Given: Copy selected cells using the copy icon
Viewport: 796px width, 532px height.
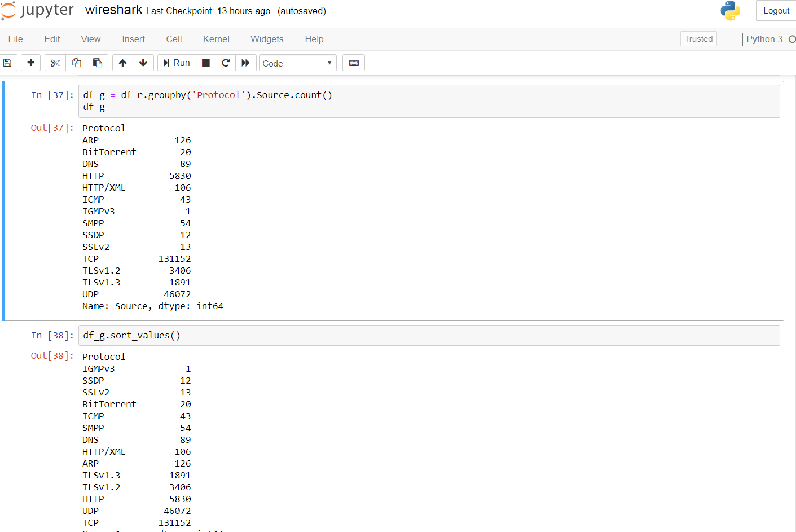Looking at the screenshot, I should 76,63.
